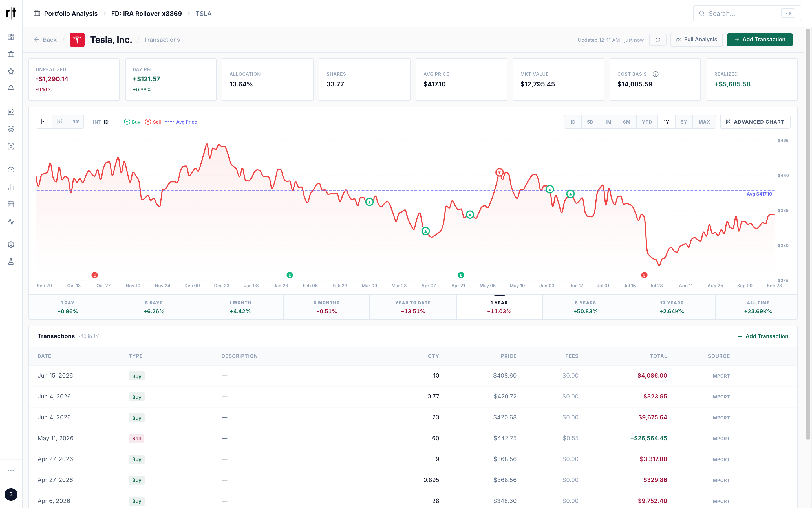Open the gauge meter icon in sidebar
The height and width of the screenshot is (508, 812).
(11, 170)
